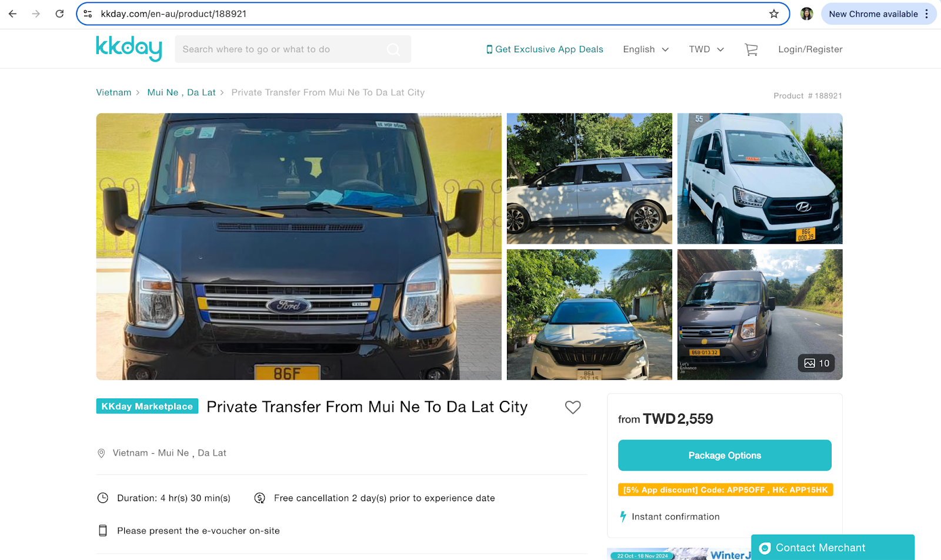The height and width of the screenshot is (560, 941).
Task: Reload the page in Chrome
Action: click(59, 14)
